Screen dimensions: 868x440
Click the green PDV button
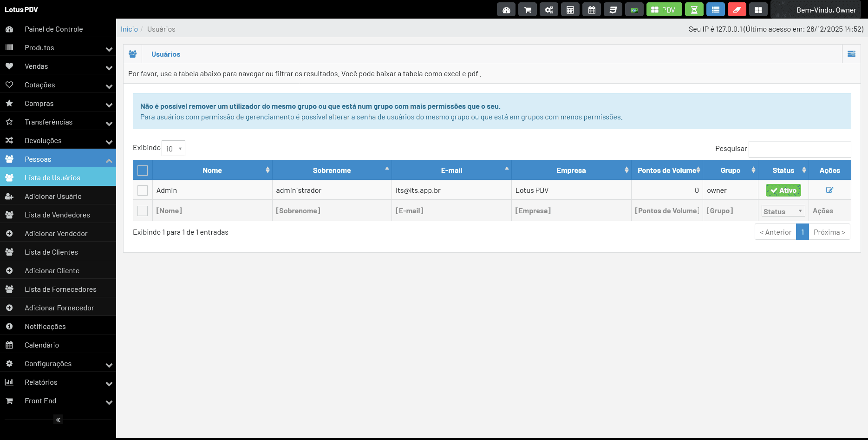pyautogui.click(x=664, y=10)
